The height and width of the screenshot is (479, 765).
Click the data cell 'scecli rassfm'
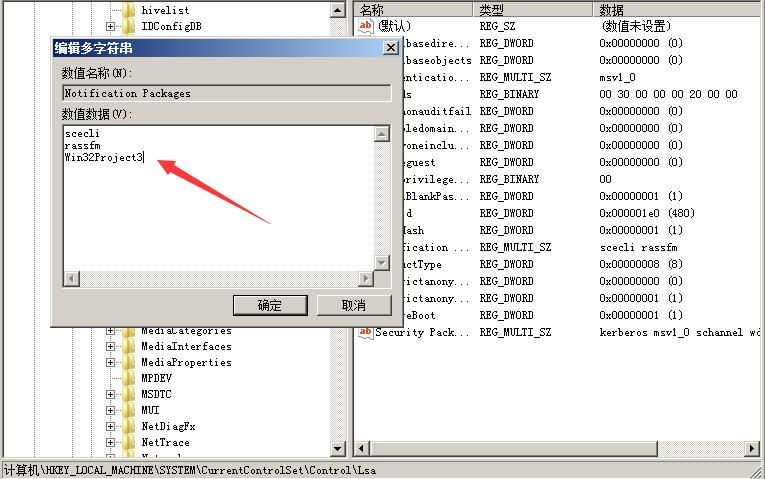[x=639, y=247]
